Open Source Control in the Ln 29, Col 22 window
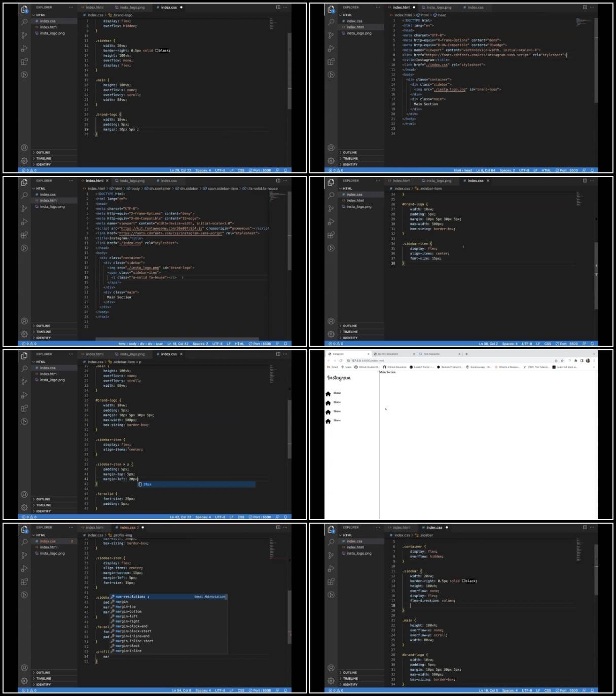The height and width of the screenshot is (696, 616). [24, 35]
